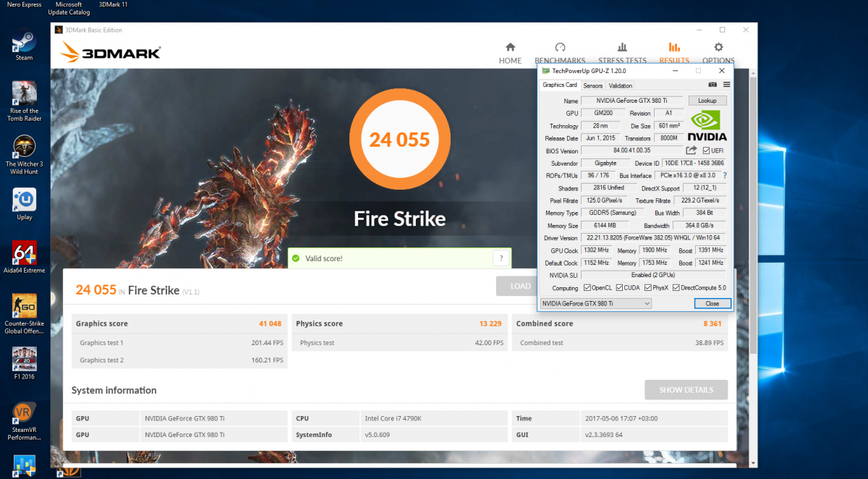
Task: Open The Witcher 3 Wild Hunt shortcut
Action: tap(24, 155)
